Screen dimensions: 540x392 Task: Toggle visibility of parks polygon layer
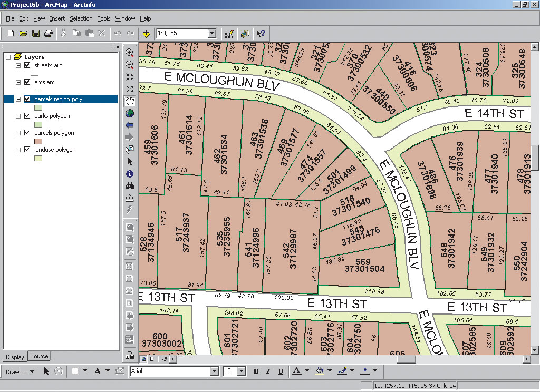27,116
